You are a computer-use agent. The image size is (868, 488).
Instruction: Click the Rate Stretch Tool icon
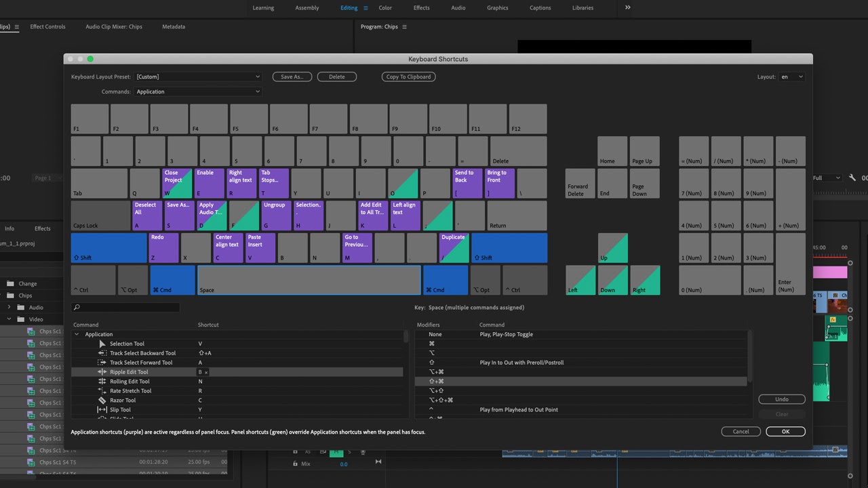coord(102,391)
